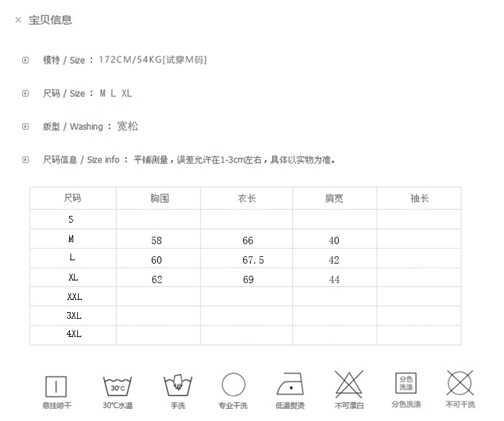Click the 不可漂白 caption text
504x421 pixels.
click(349, 406)
